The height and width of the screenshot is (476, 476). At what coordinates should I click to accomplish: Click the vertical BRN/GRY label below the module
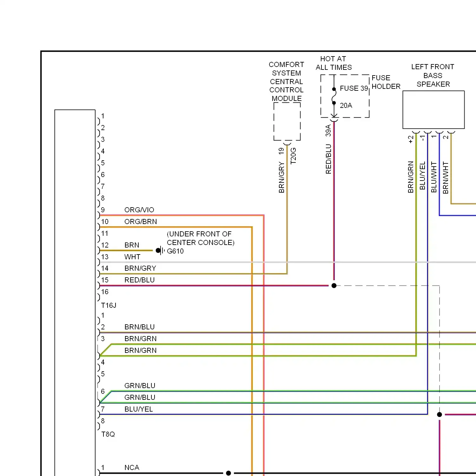tap(281, 177)
